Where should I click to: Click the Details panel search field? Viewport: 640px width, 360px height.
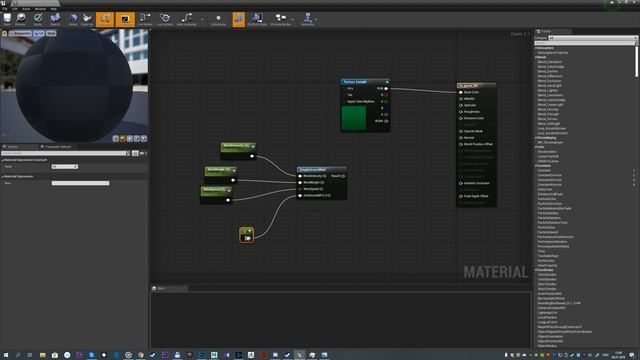click(x=65, y=153)
